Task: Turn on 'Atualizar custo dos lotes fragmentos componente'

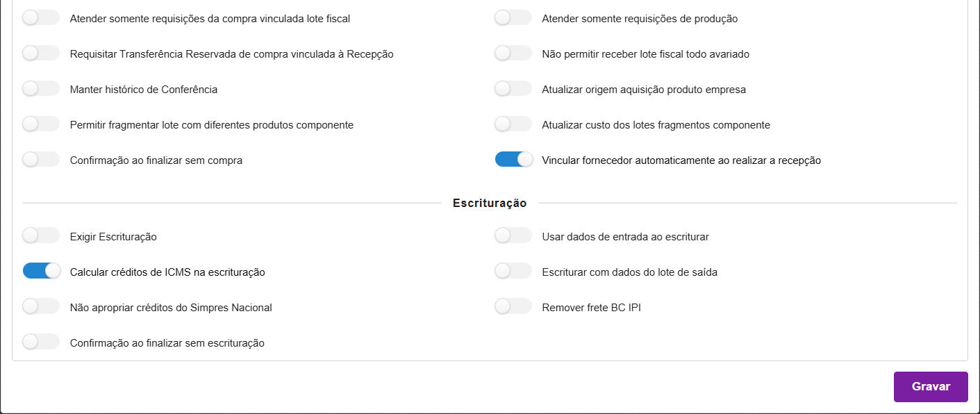Action: (513, 124)
